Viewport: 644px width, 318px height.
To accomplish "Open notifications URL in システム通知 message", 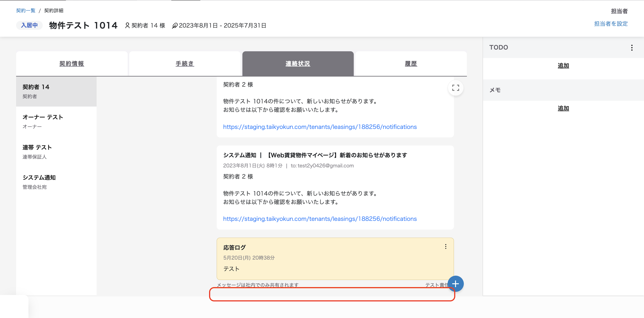I will point(320,219).
